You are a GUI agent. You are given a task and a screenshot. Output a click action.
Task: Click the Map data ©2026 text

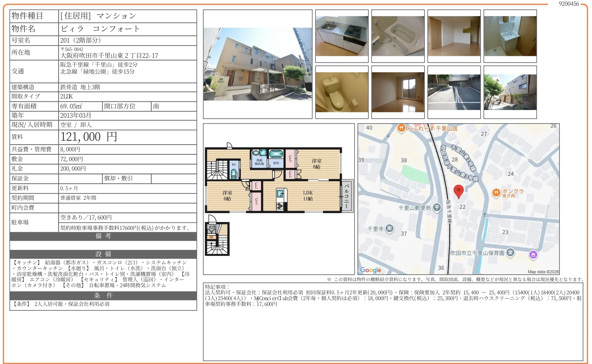pos(543,272)
